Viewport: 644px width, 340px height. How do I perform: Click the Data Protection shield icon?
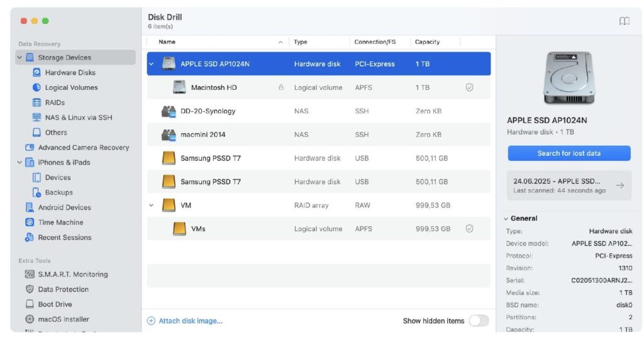coord(30,289)
